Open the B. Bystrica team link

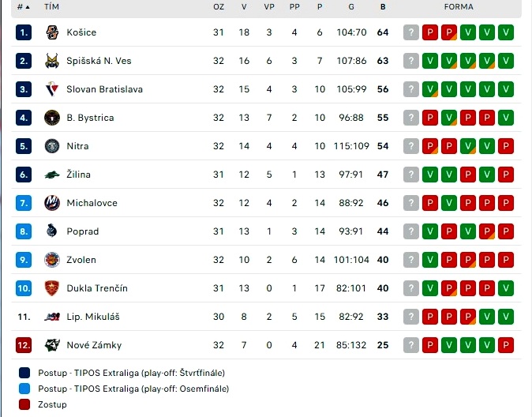click(x=90, y=118)
